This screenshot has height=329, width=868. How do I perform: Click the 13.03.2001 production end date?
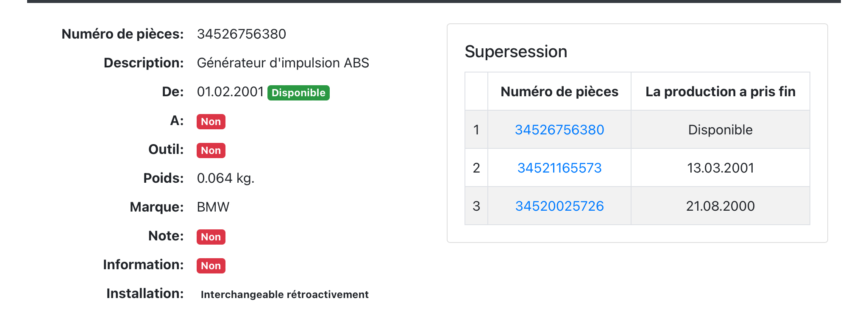(x=720, y=168)
